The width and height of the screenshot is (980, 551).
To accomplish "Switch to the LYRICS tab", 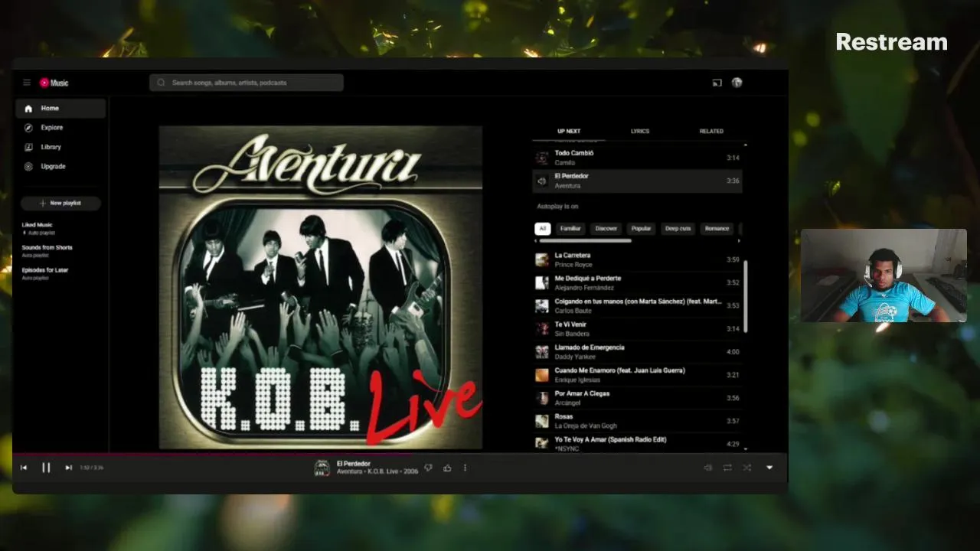I will [640, 131].
